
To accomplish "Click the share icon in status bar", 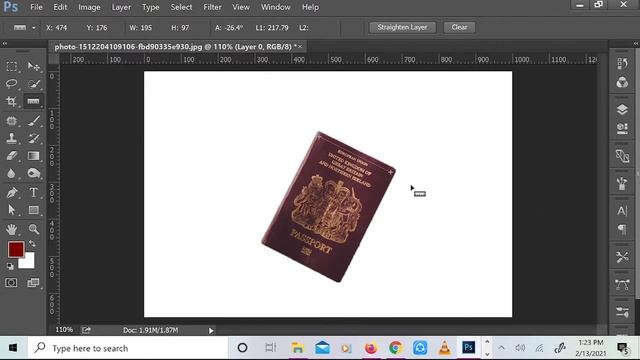I will pyautogui.click(x=86, y=330).
